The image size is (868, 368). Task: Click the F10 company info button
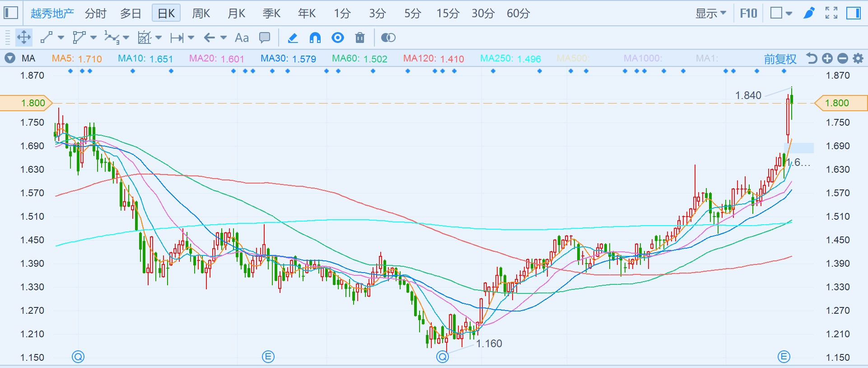pyautogui.click(x=748, y=13)
